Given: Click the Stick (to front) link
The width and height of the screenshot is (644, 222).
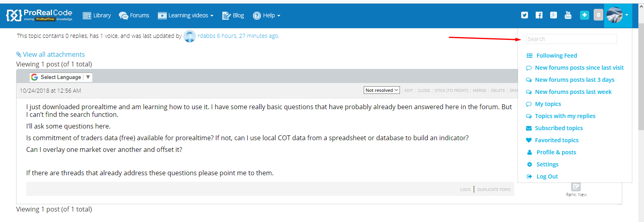Looking at the screenshot, I should [x=451, y=91].
